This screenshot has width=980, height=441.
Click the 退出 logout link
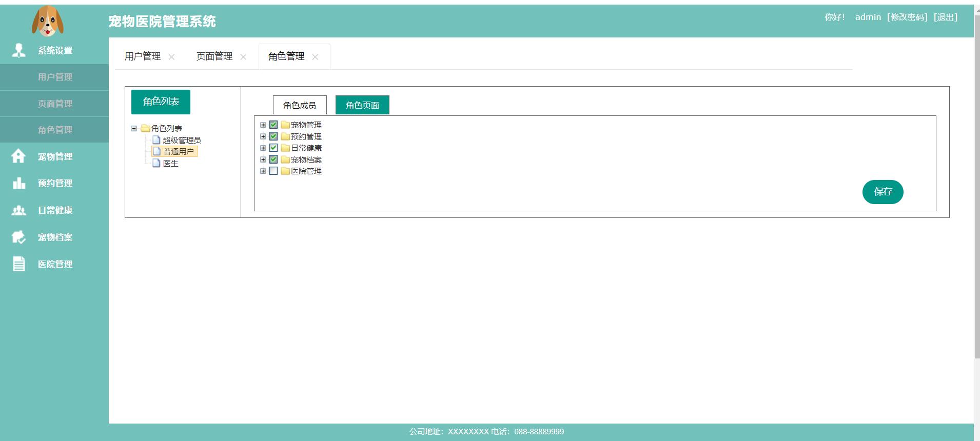pyautogui.click(x=946, y=17)
